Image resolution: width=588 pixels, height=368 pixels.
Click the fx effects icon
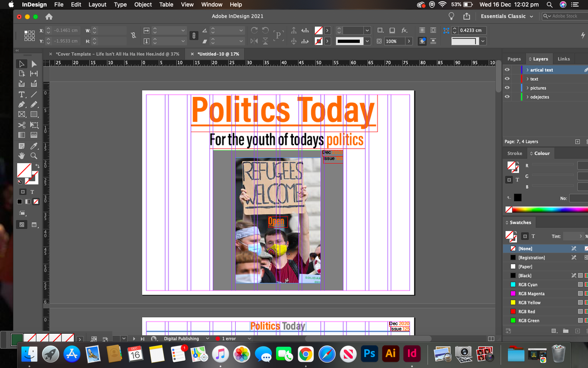coord(404,30)
